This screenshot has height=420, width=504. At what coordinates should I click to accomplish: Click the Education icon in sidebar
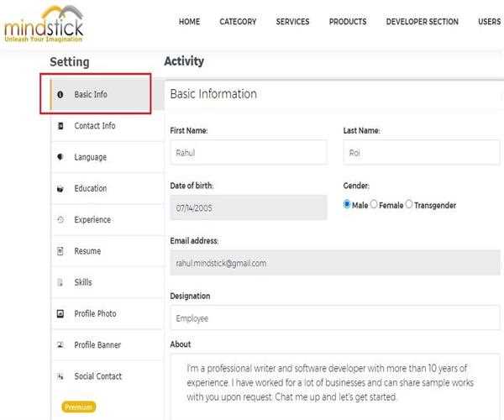coord(60,189)
